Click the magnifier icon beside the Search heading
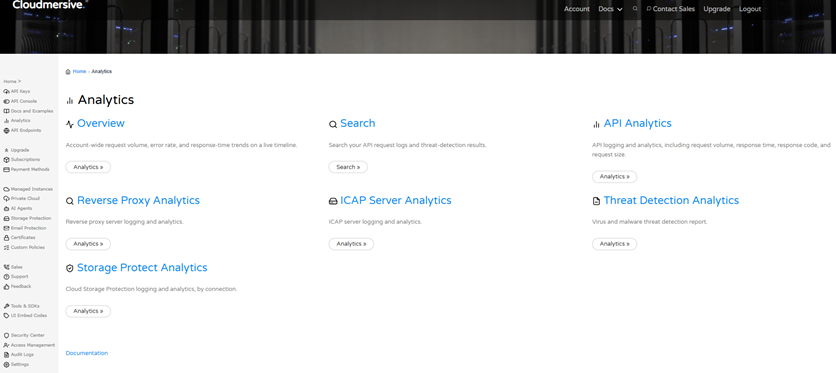 coord(333,124)
